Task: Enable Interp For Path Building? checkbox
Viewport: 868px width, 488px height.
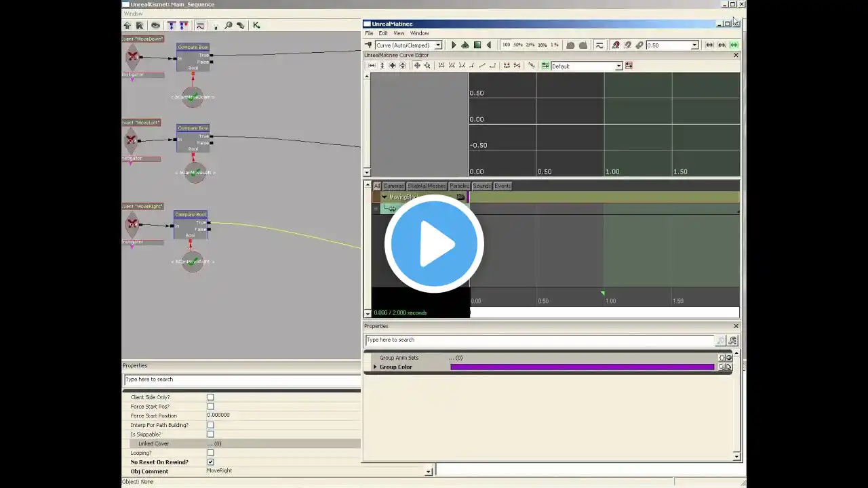Action: tap(210, 425)
